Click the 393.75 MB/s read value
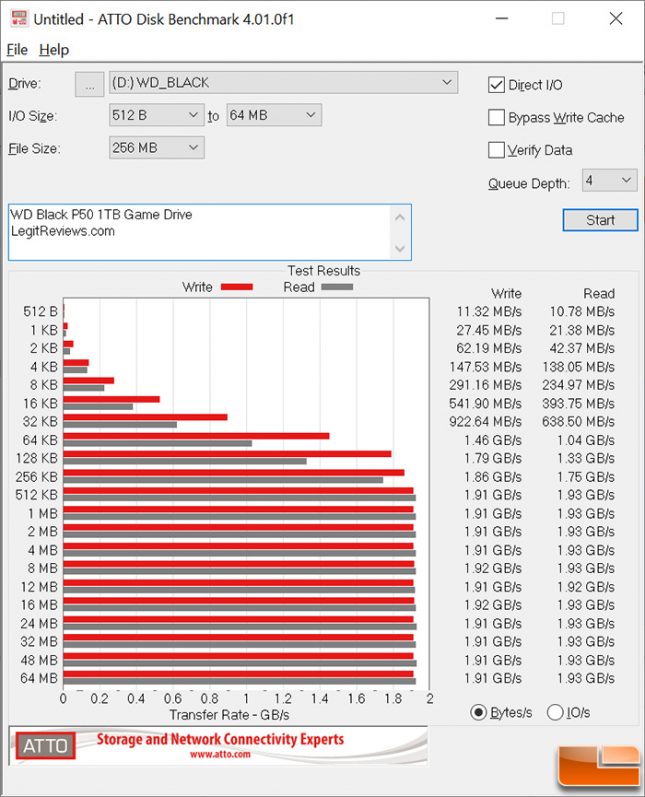The image size is (645, 797). (x=578, y=404)
